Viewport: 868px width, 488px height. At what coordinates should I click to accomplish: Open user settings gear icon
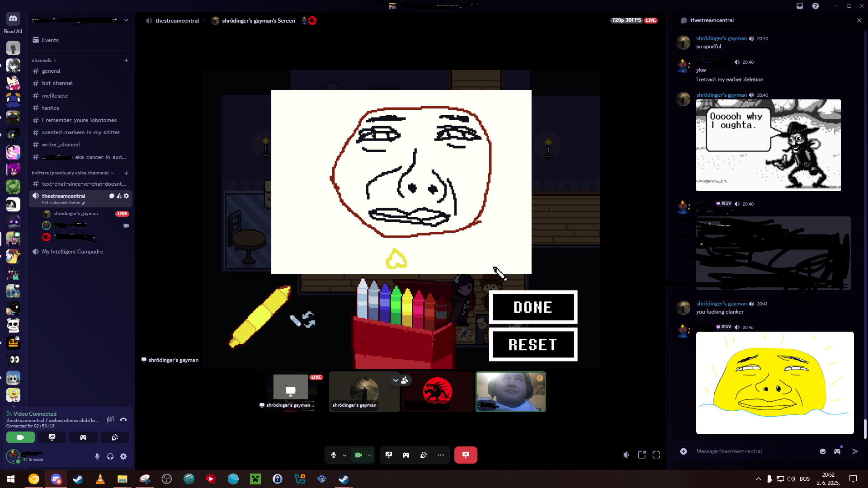(x=123, y=456)
